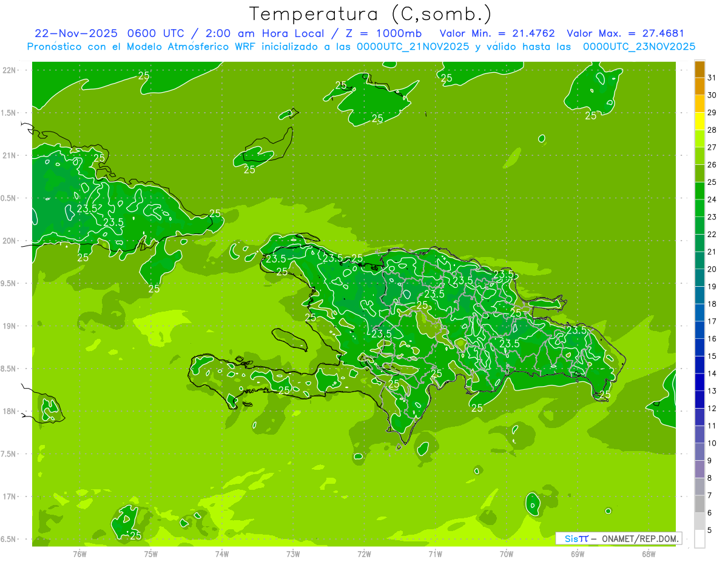Click the 5 label on the color scale

pyautogui.click(x=709, y=530)
